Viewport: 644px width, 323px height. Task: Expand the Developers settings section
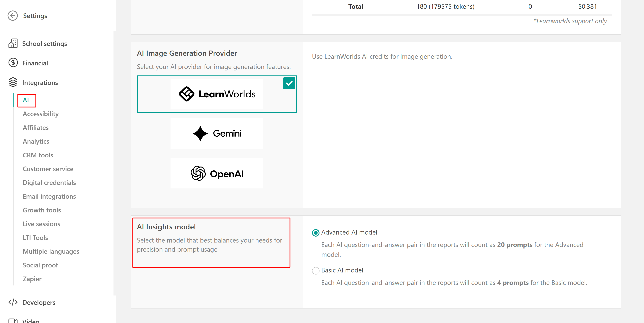39,302
